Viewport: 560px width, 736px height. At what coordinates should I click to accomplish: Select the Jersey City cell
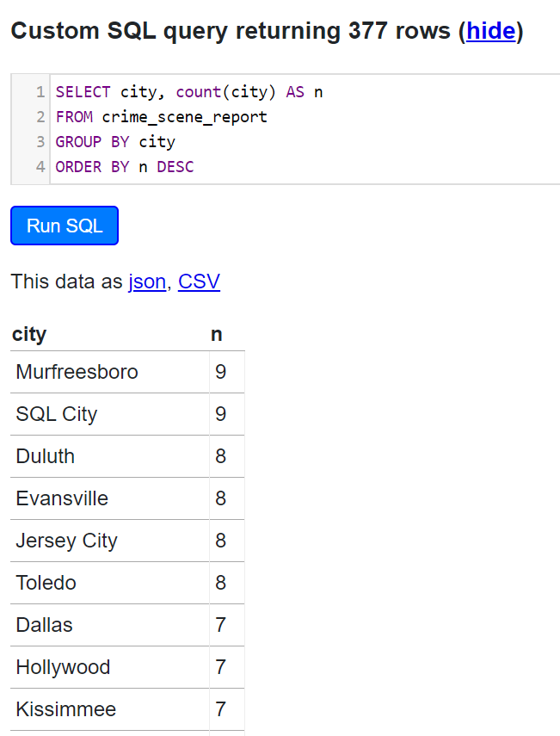click(x=110, y=541)
